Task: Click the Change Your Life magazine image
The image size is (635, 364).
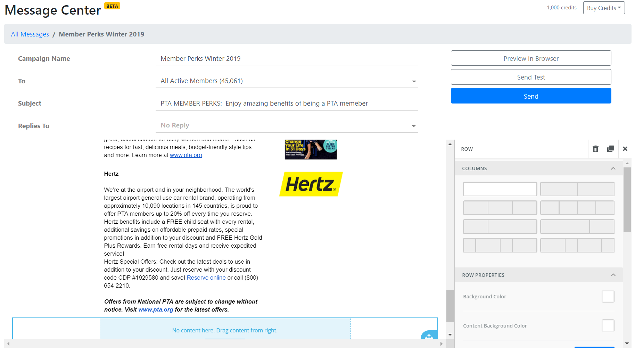Action: (311, 149)
